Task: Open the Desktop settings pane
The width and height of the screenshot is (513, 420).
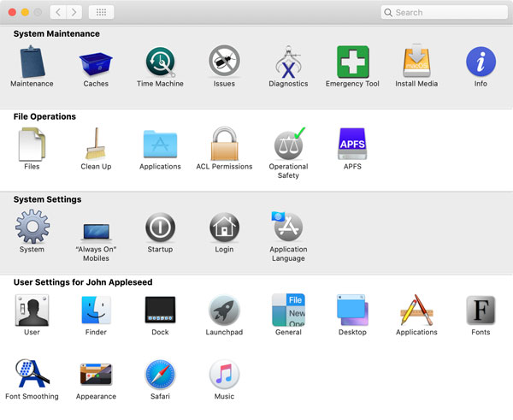Action: pos(352,310)
